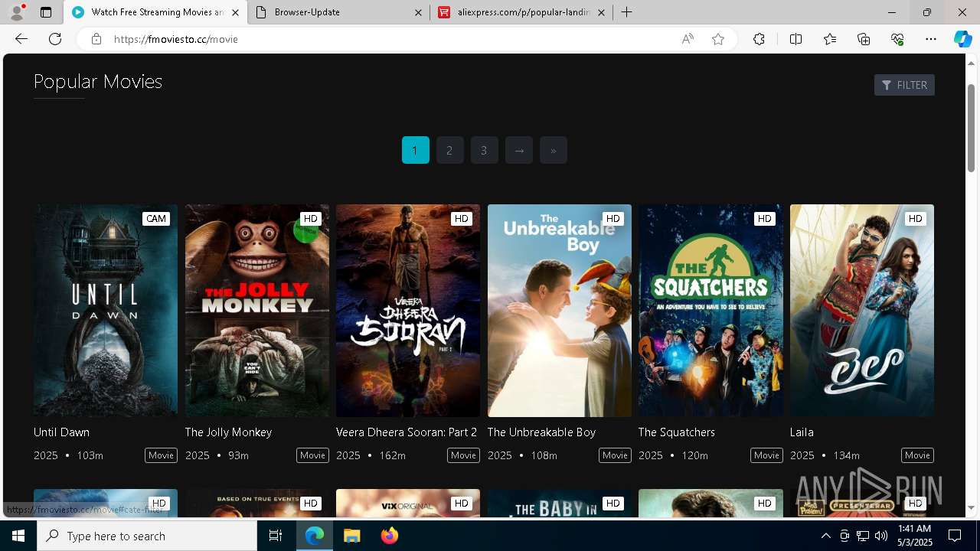Show hidden system tray icons chevron

tap(825, 536)
